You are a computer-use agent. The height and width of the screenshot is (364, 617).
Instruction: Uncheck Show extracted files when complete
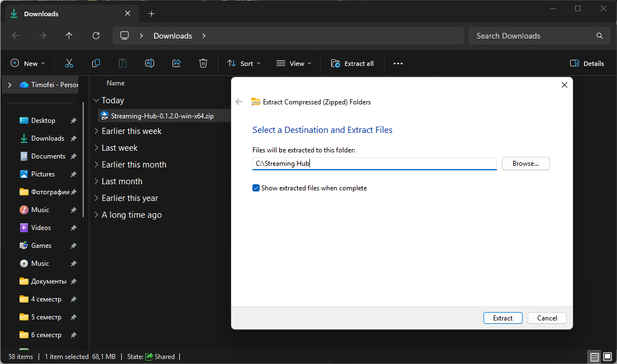[x=256, y=188]
